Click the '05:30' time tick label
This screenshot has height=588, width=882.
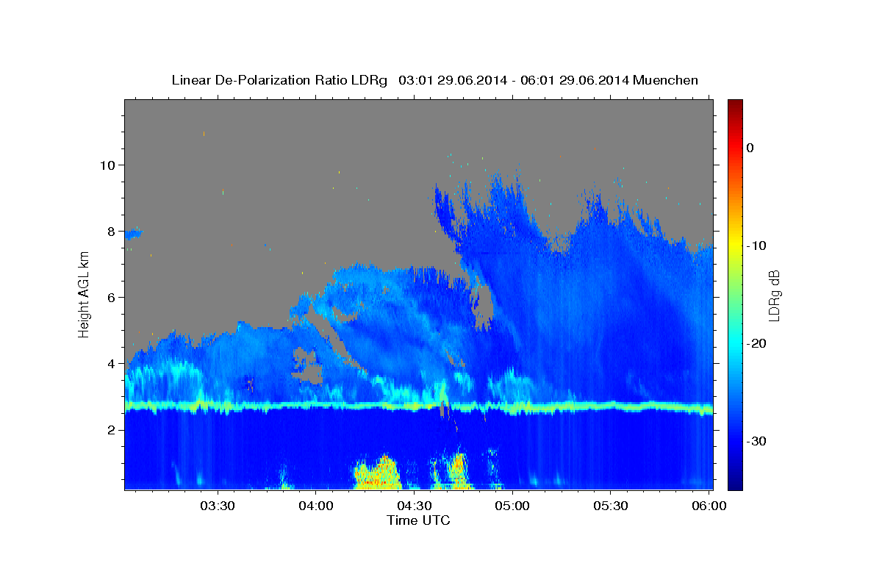610,506
